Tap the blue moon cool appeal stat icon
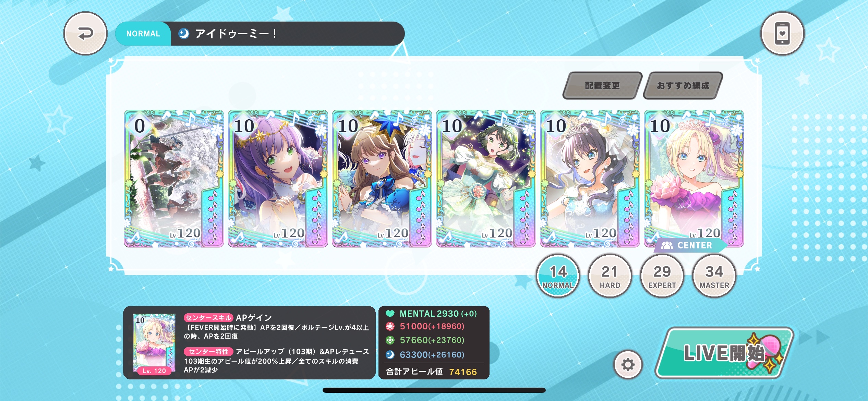 pyautogui.click(x=390, y=354)
